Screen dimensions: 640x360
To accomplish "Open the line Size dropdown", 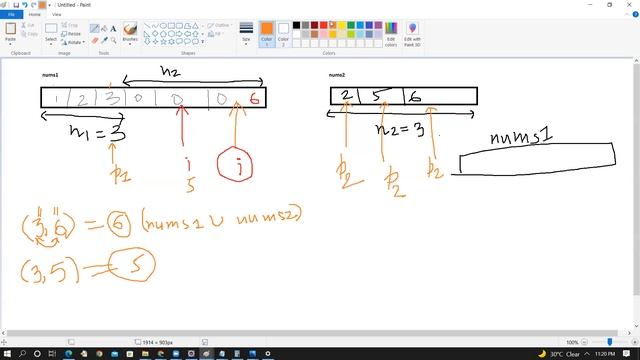I will (x=246, y=34).
